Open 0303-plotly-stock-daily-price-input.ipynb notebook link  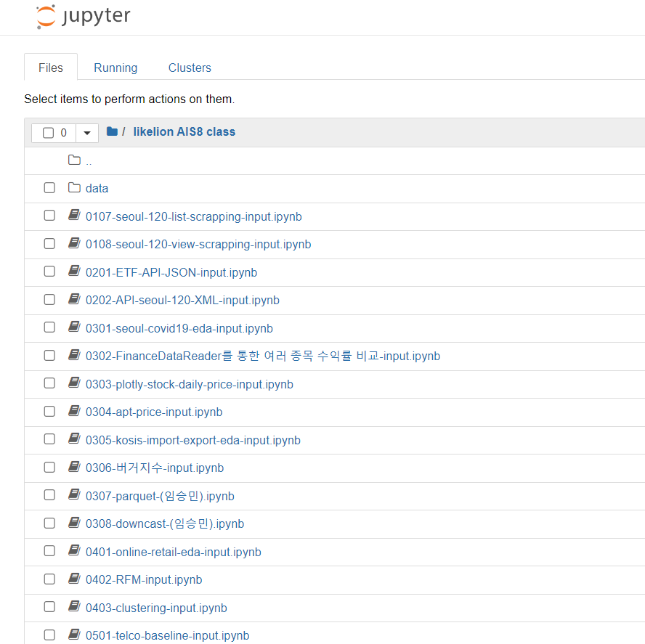click(x=190, y=384)
